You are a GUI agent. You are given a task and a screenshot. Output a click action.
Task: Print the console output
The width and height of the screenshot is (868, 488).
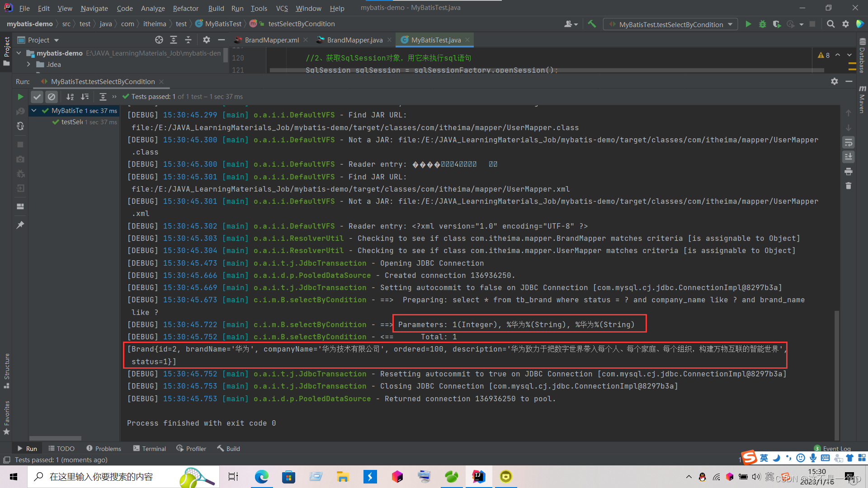click(849, 171)
